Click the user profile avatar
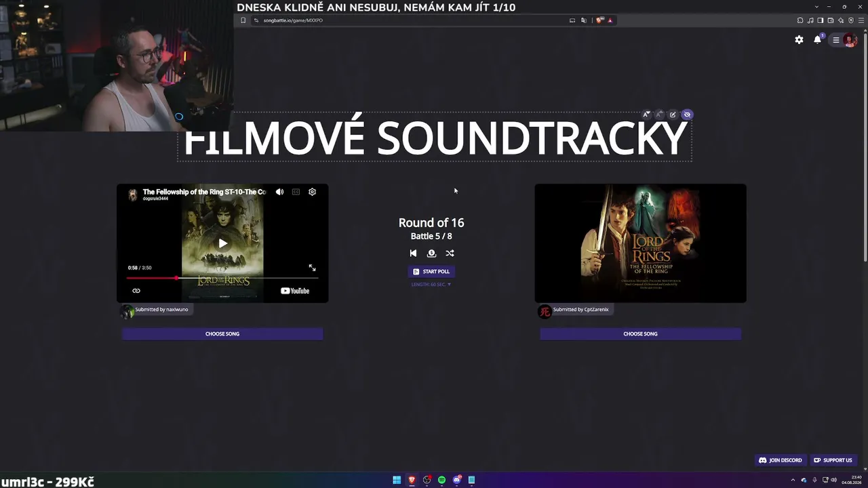868x488 pixels. coord(850,40)
